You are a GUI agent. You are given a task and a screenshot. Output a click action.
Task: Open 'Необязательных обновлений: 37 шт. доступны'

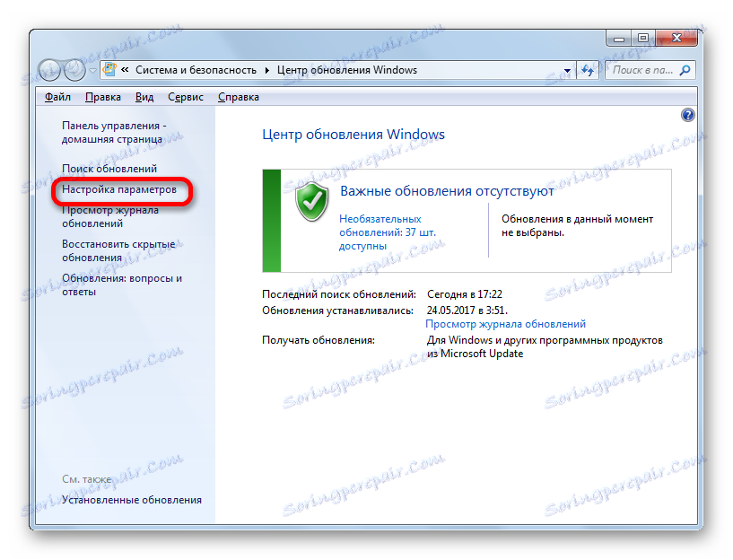point(388,232)
